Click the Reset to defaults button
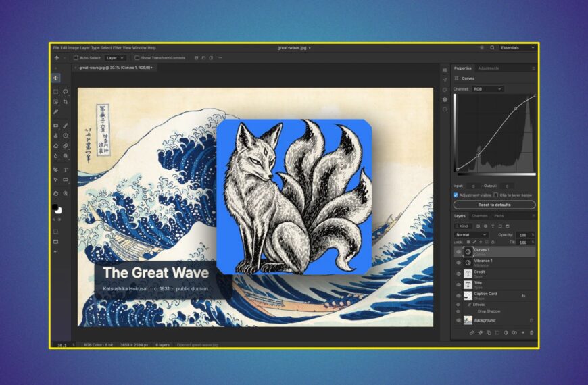 494,205
